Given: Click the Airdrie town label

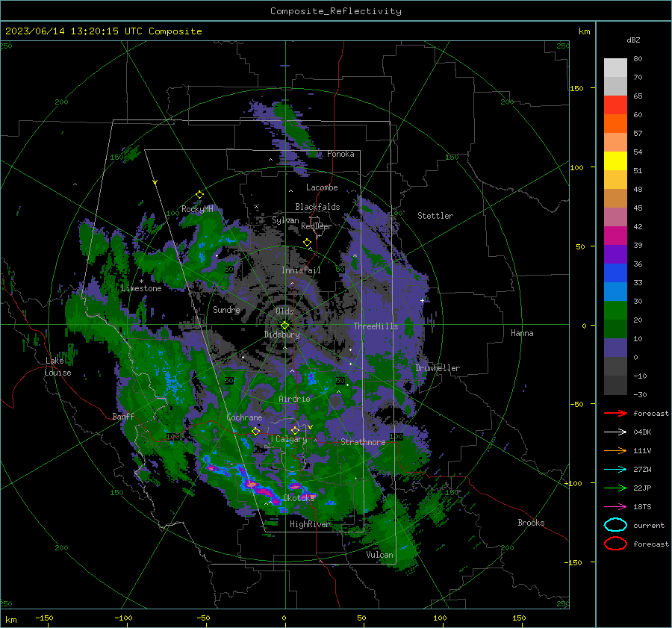Looking at the screenshot, I should 294,399.
